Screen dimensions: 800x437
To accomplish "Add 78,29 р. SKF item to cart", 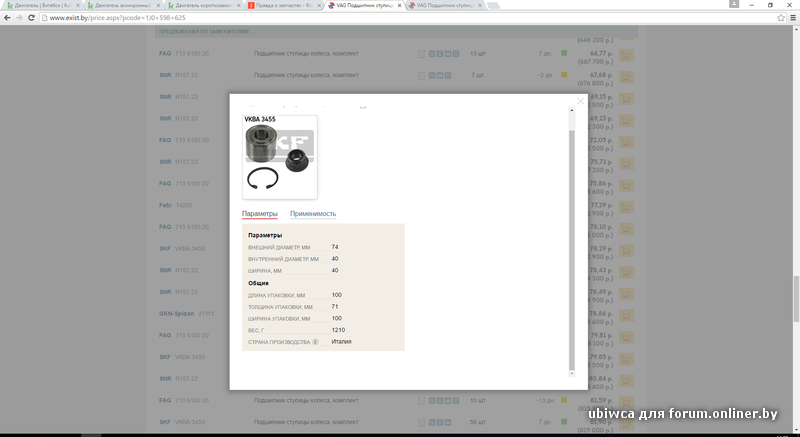I will [x=626, y=250].
